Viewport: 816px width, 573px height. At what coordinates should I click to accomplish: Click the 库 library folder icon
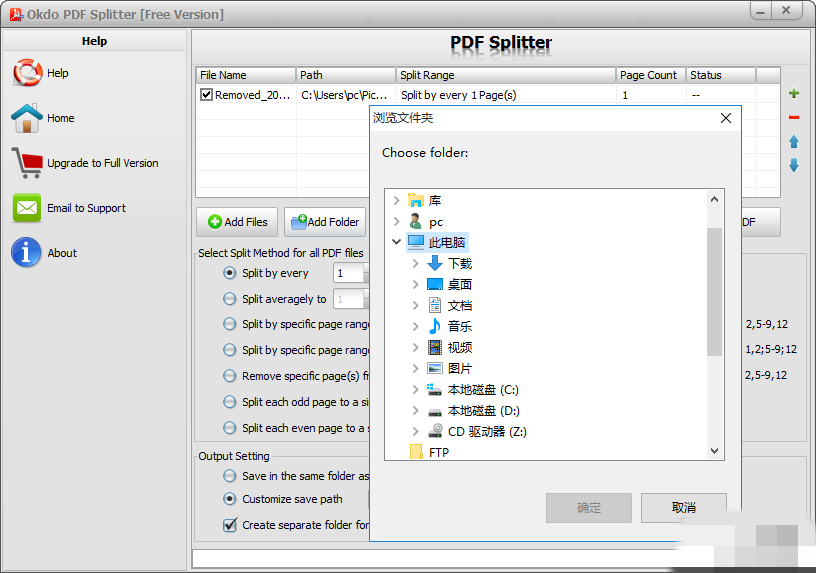416,200
